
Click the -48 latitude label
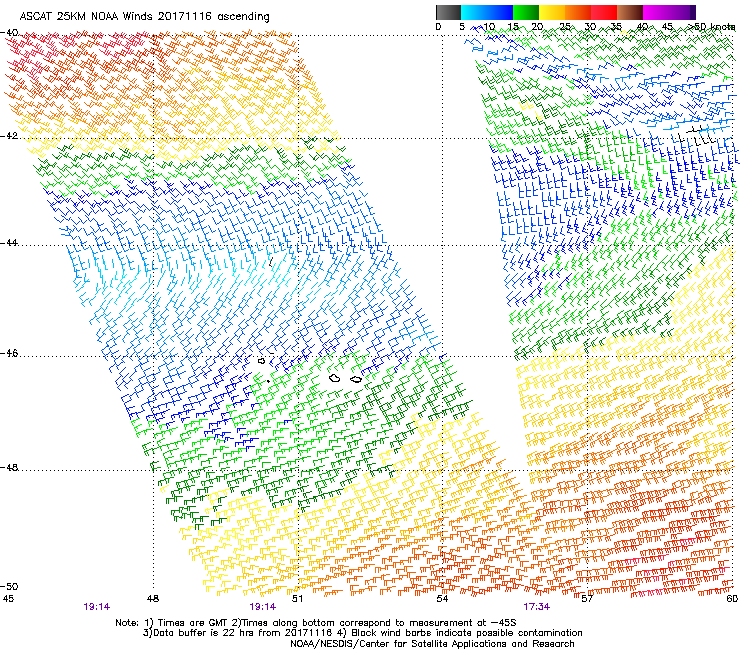click(9, 468)
